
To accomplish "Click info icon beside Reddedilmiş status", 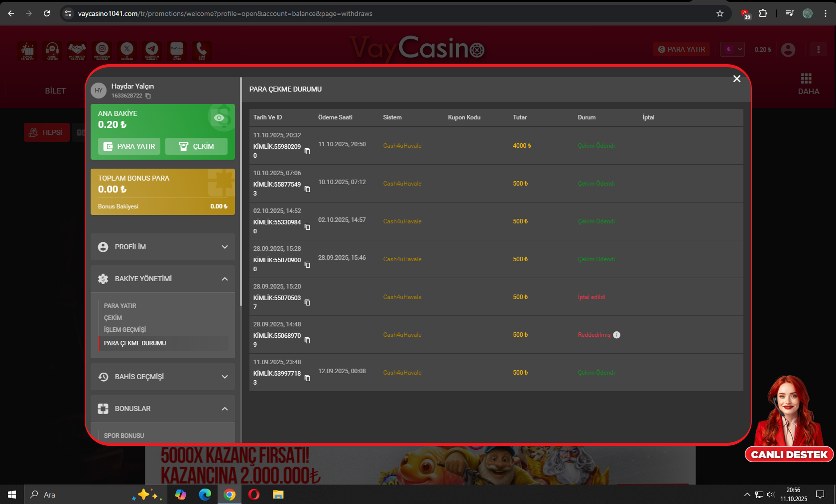I will point(616,335).
